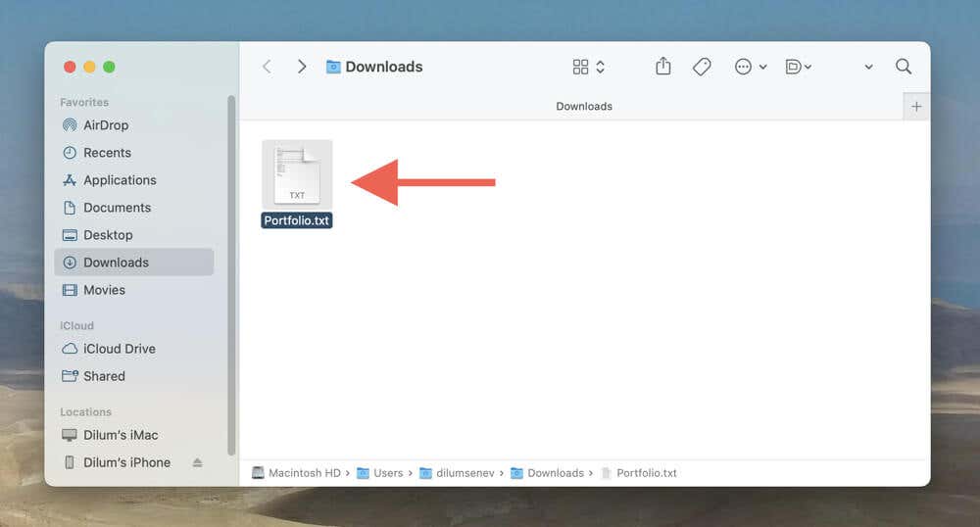The height and width of the screenshot is (527, 980).
Task: Open the Quick Actions dropdown
Action: (x=798, y=67)
